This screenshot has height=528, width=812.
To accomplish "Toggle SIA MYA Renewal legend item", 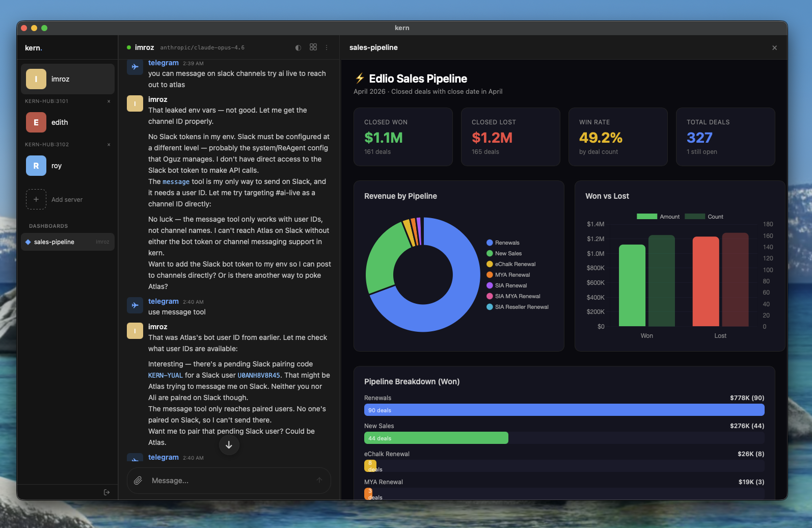I will (x=513, y=296).
